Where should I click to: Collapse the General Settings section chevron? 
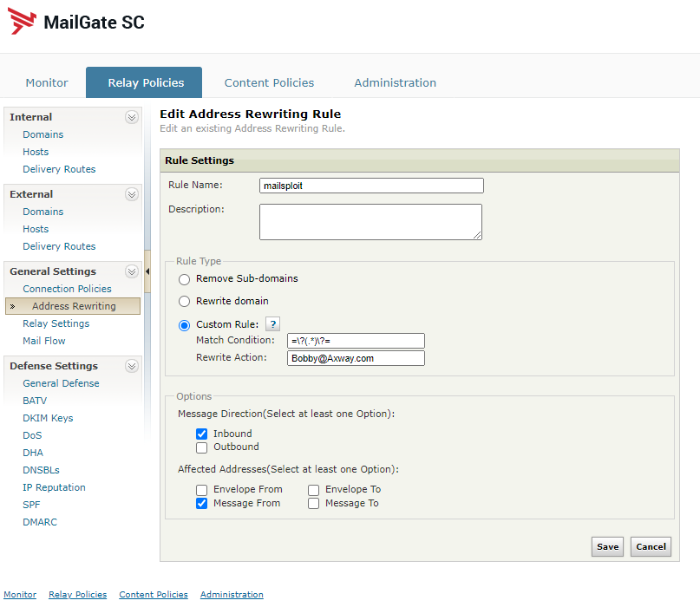(132, 271)
